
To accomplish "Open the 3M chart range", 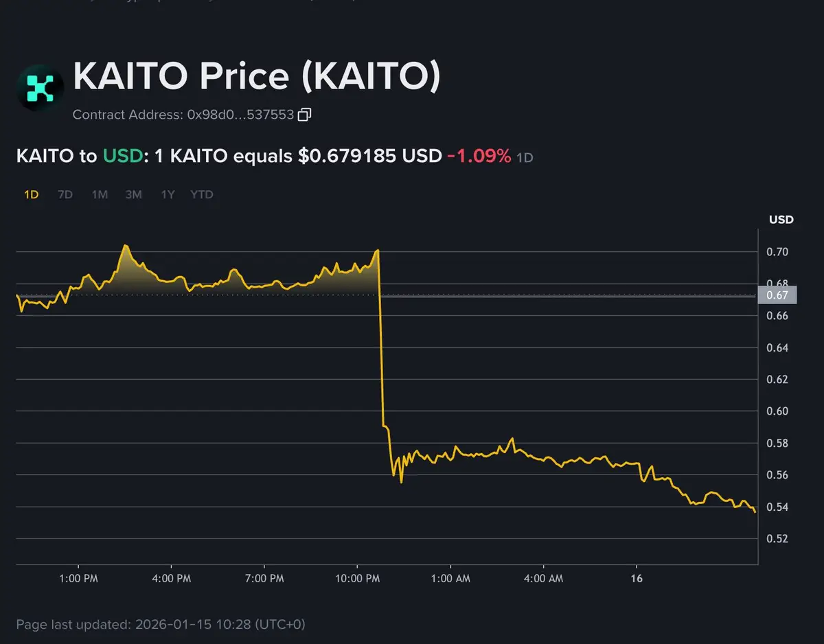I will click(133, 194).
